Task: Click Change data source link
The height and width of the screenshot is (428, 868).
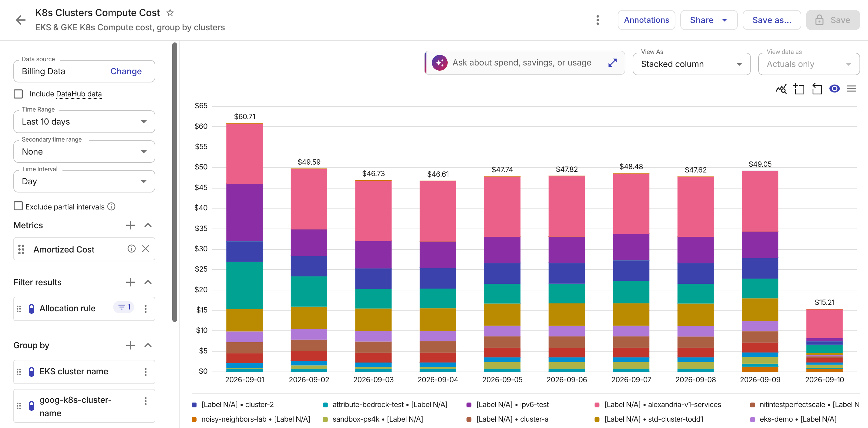Action: click(126, 72)
